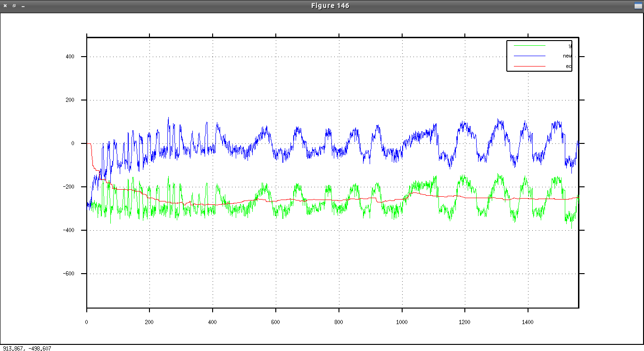Click the -200 tick label on y-axis
The height and width of the screenshot is (351, 644).
(68, 187)
